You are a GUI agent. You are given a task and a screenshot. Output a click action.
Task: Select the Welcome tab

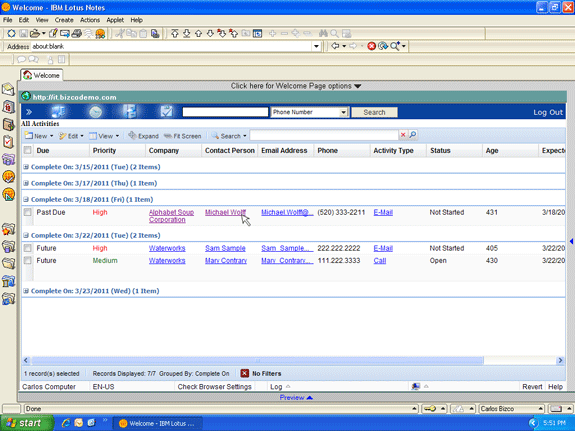[41, 75]
